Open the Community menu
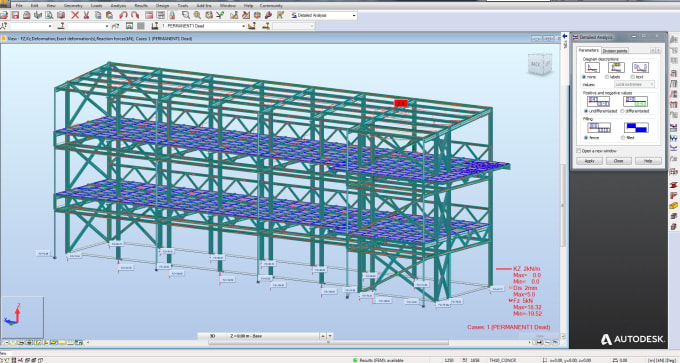The width and height of the screenshot is (680, 363). tap(271, 6)
